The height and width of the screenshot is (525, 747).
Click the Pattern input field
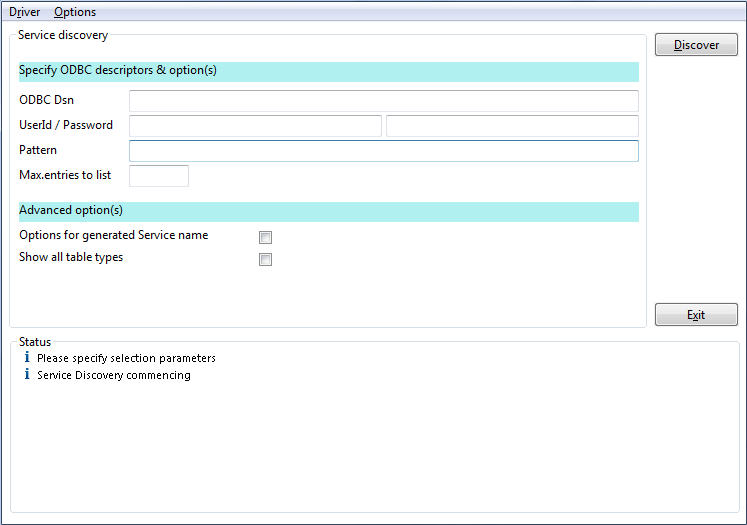[x=384, y=151]
